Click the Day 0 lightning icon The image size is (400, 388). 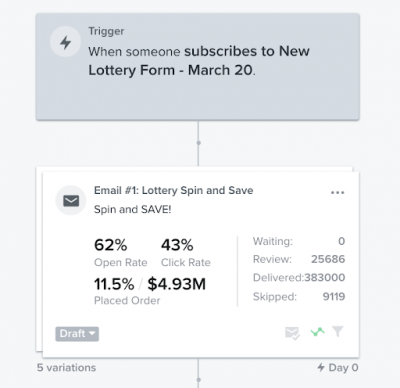click(321, 368)
